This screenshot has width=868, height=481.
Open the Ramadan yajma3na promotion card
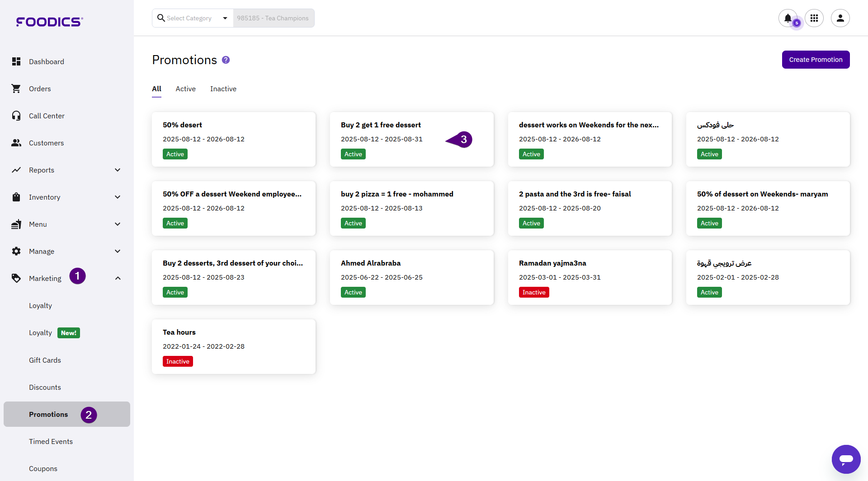(x=590, y=277)
